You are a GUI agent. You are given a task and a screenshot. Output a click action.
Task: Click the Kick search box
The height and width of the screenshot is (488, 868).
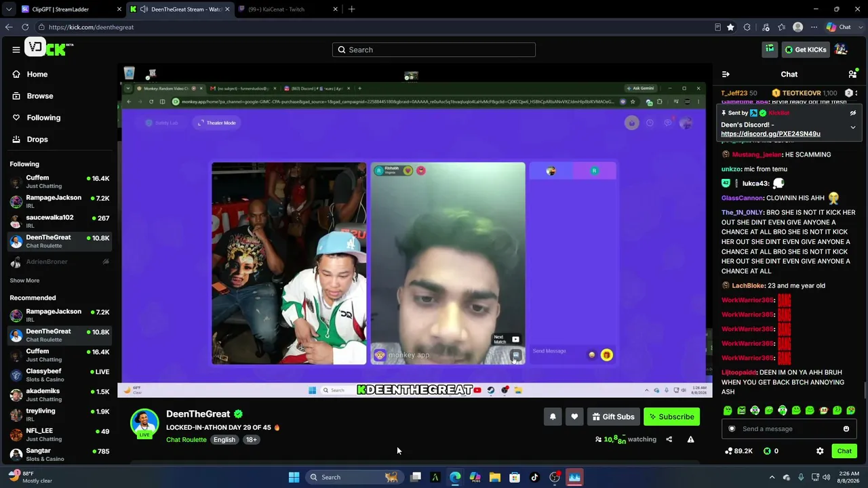[x=434, y=49]
